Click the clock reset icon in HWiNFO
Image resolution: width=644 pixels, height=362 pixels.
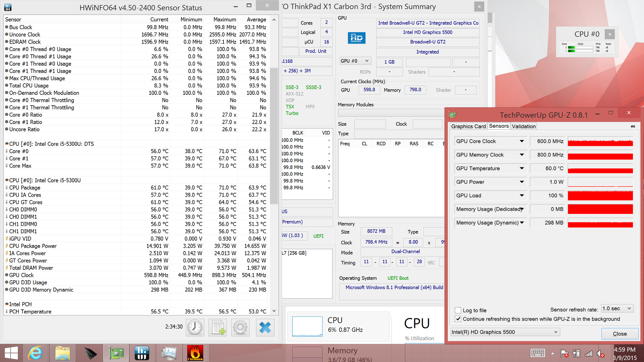pos(195,327)
